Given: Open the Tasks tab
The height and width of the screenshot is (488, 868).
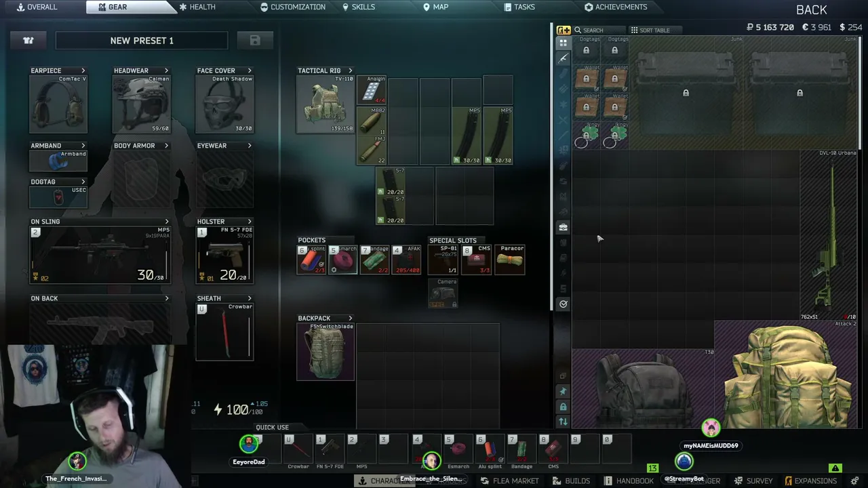Looking at the screenshot, I should tap(519, 7).
